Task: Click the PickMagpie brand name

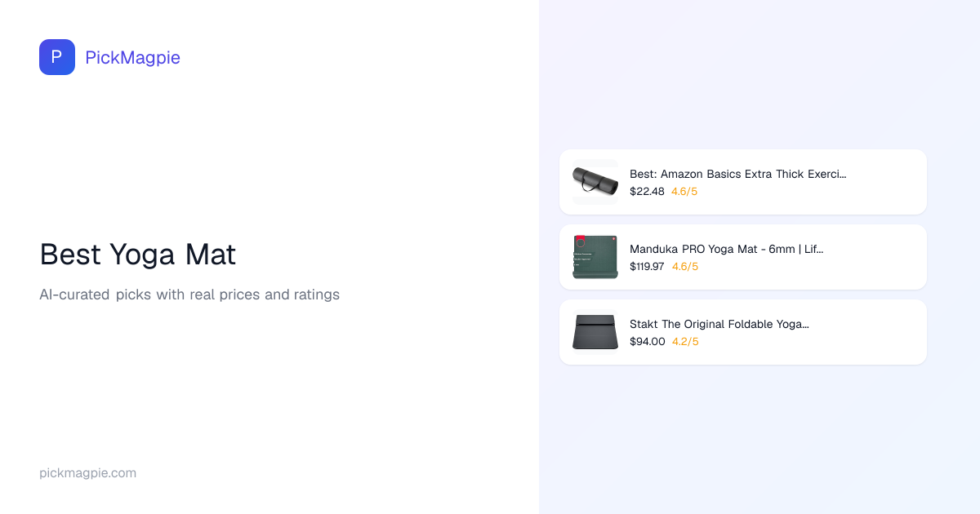Action: pyautogui.click(x=132, y=57)
